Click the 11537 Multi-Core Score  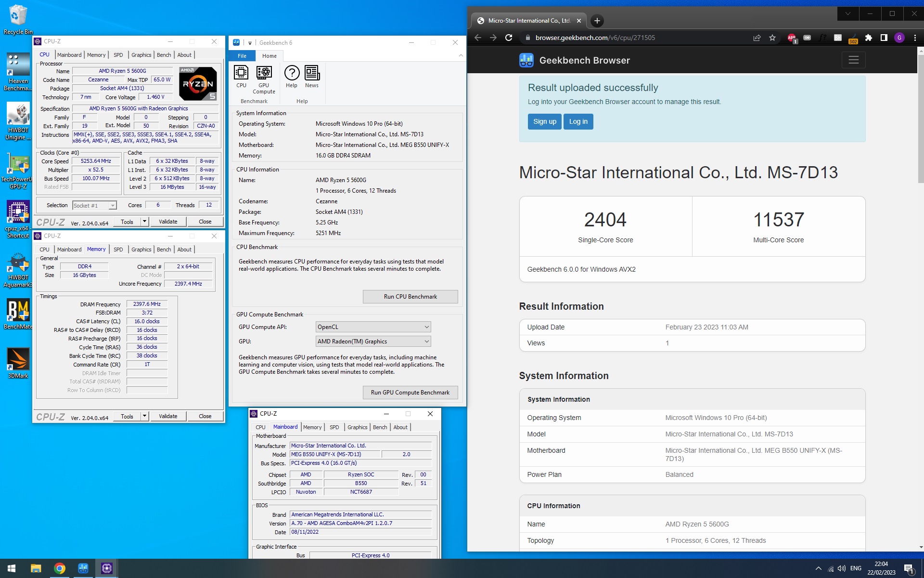point(779,220)
